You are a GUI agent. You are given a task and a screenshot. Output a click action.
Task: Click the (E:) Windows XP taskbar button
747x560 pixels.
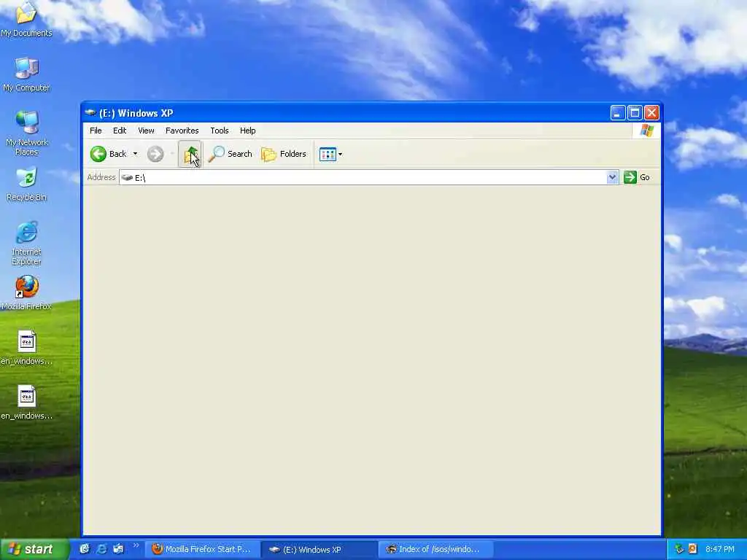(320, 549)
